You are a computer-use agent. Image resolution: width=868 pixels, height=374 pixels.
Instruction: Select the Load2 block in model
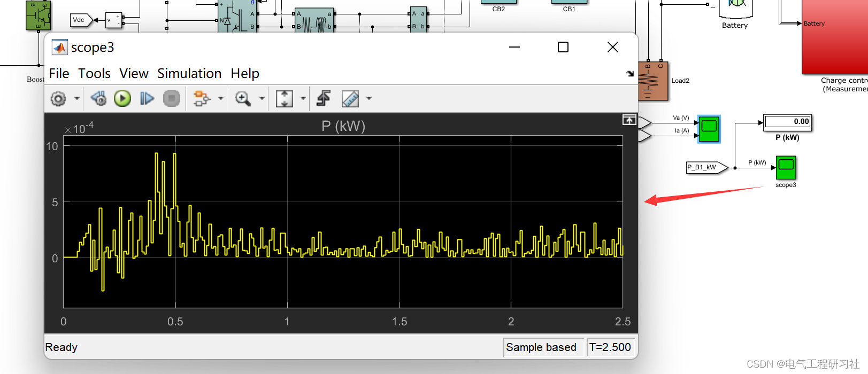[652, 81]
